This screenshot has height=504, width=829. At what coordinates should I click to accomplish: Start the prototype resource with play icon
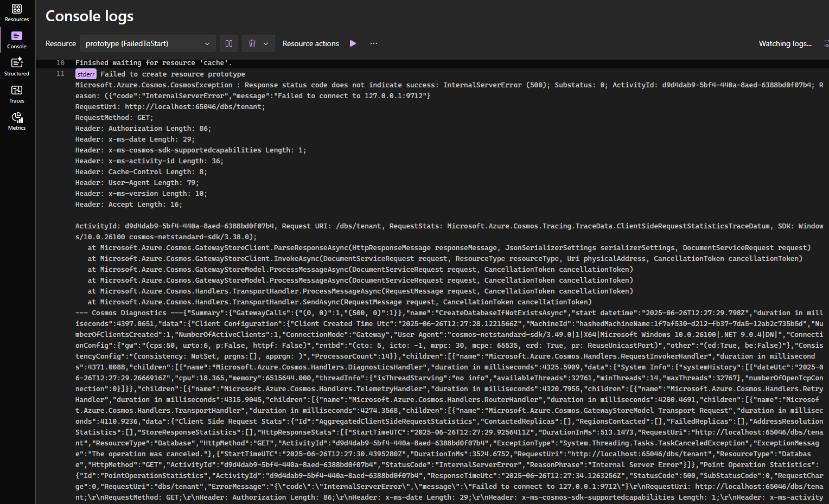[x=353, y=43]
